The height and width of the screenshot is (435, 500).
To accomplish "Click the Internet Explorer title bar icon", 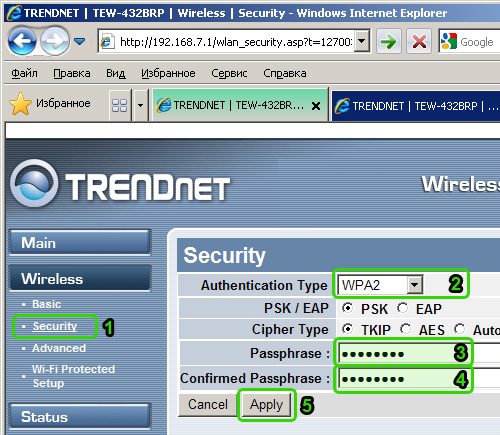I will [15, 13].
